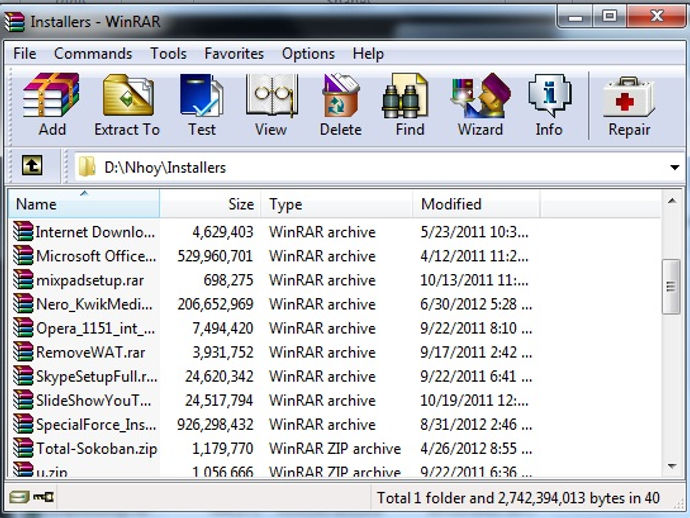
Task: Select the SlideShowYouT... archive icon
Action: point(23,400)
